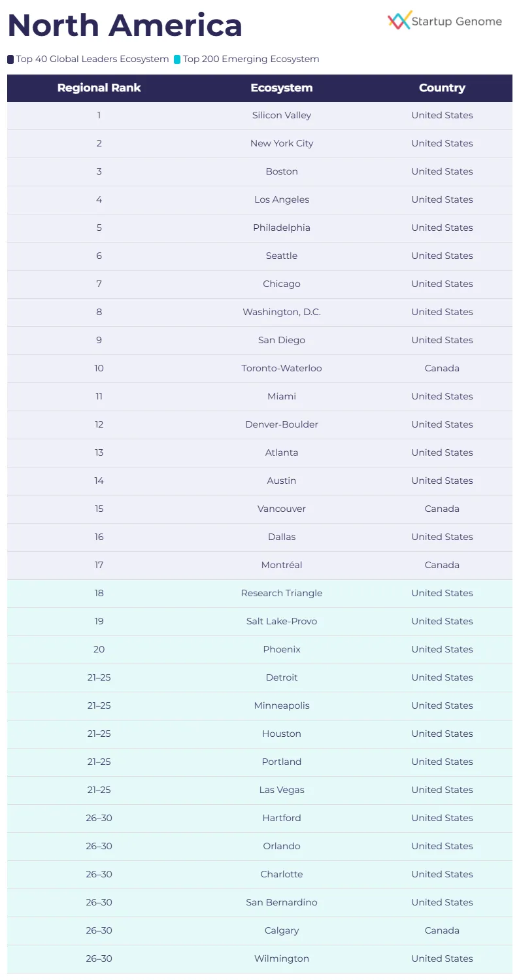Click the cyan Emerging Ecosystem legend swatch
The image size is (519, 980).
[177, 59]
